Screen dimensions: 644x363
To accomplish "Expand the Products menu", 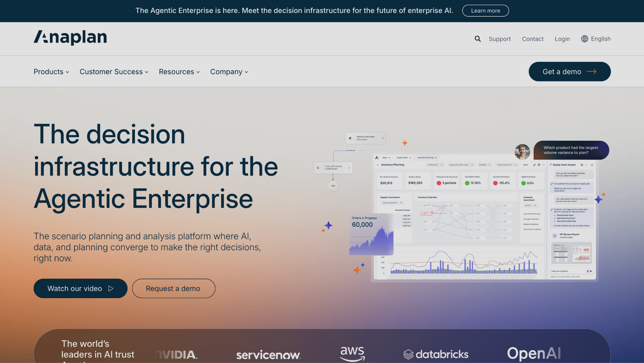I will click(x=51, y=72).
